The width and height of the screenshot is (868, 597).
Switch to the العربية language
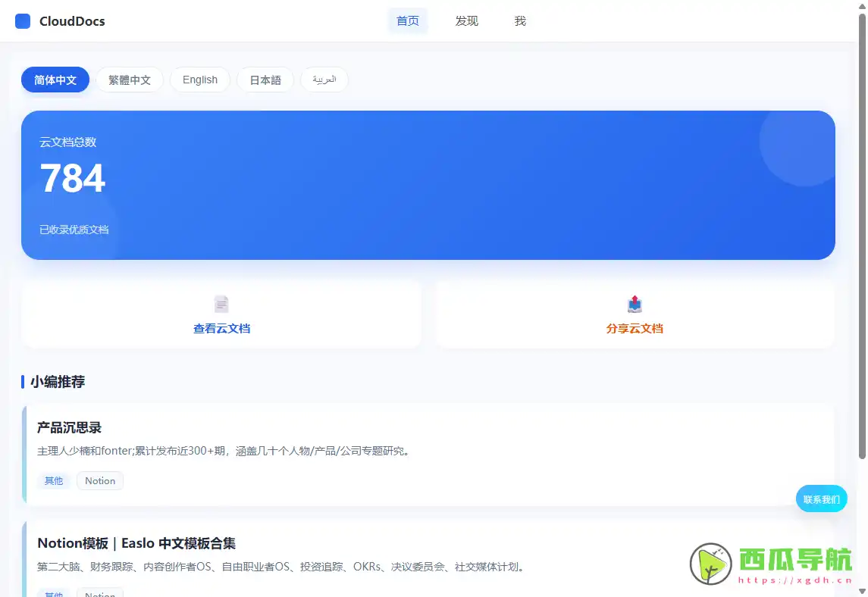coord(324,80)
